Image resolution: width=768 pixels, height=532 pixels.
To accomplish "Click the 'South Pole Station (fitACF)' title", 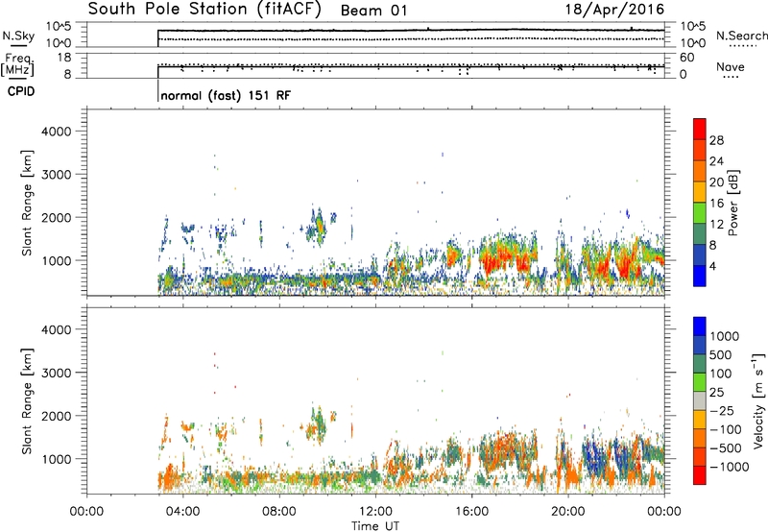I will click(204, 10).
